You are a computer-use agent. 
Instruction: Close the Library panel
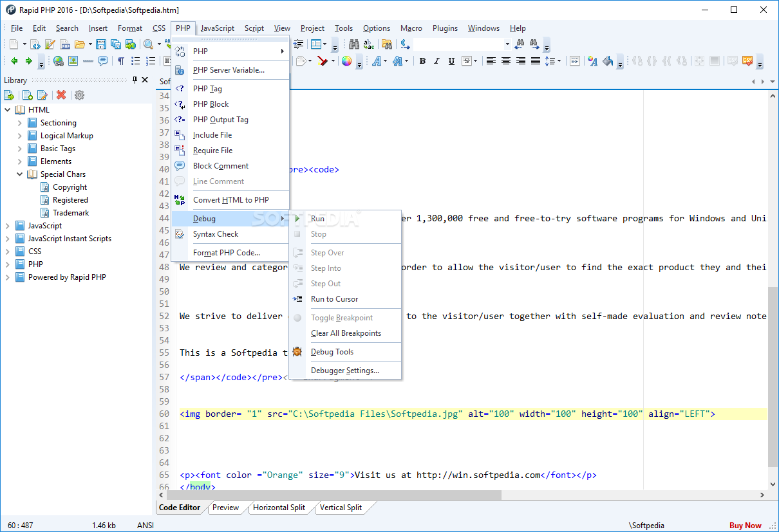tap(145, 80)
